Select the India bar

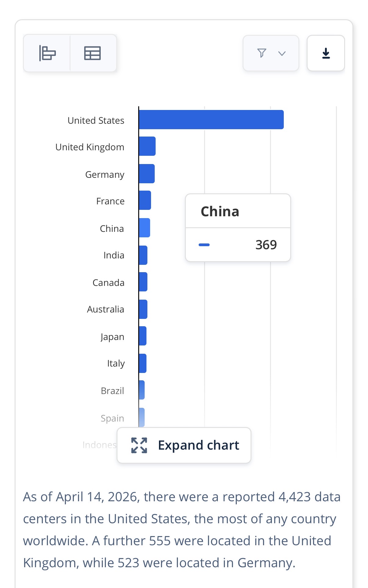coord(143,255)
